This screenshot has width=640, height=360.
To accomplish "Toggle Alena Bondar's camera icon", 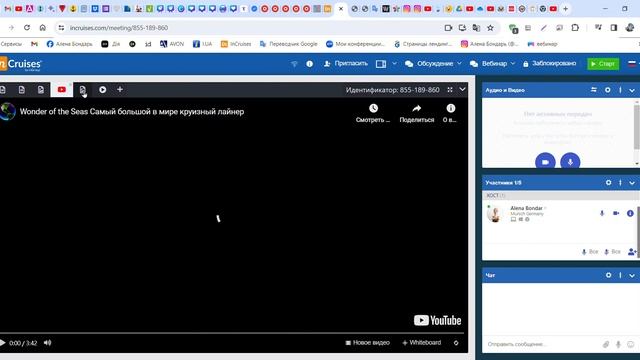I will tap(616, 213).
